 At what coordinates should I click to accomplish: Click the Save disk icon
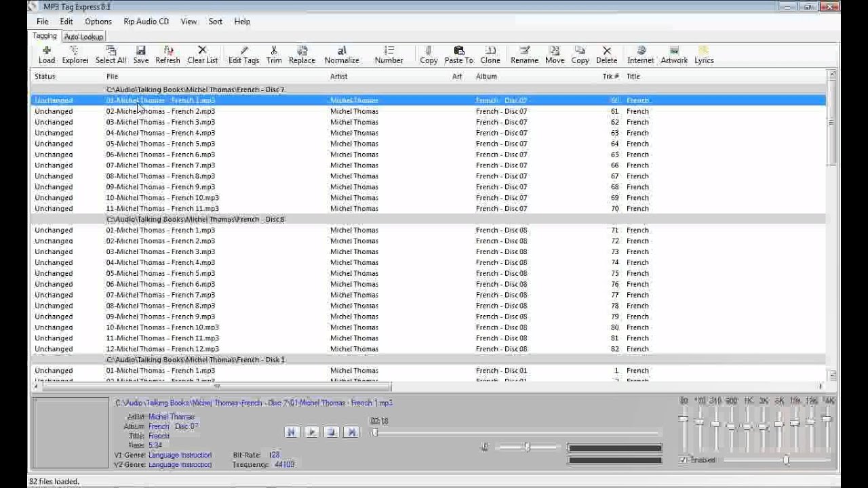pos(141,55)
